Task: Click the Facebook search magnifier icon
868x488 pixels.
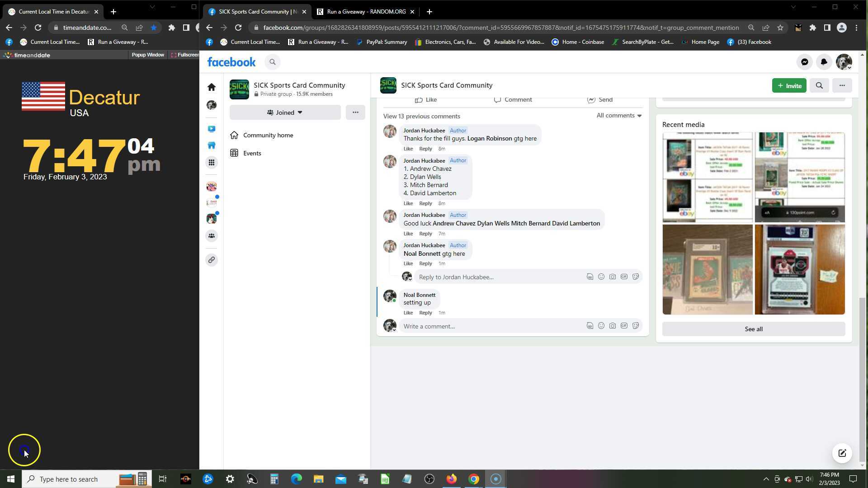Action: pos(272,62)
